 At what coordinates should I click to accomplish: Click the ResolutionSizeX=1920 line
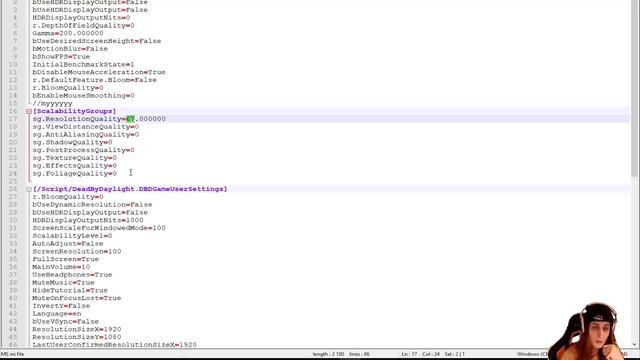[77, 329]
